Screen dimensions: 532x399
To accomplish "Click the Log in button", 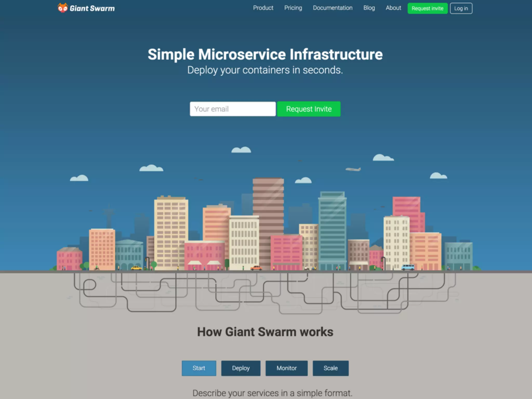I will click(461, 9).
